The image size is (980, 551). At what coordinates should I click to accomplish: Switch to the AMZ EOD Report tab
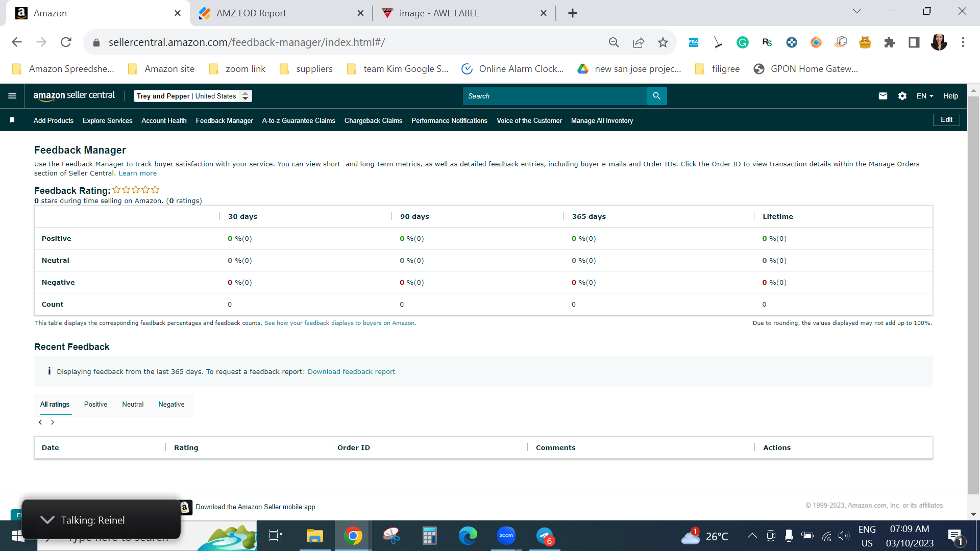[279, 13]
